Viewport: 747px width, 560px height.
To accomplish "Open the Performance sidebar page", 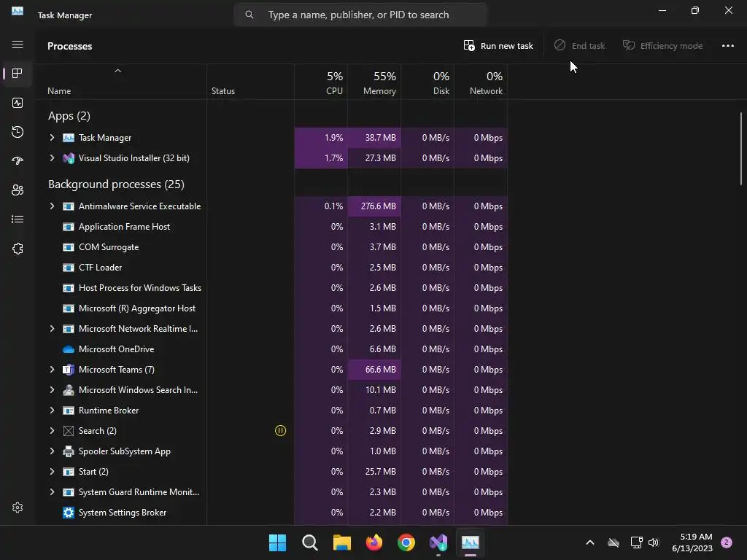I will pos(18,103).
